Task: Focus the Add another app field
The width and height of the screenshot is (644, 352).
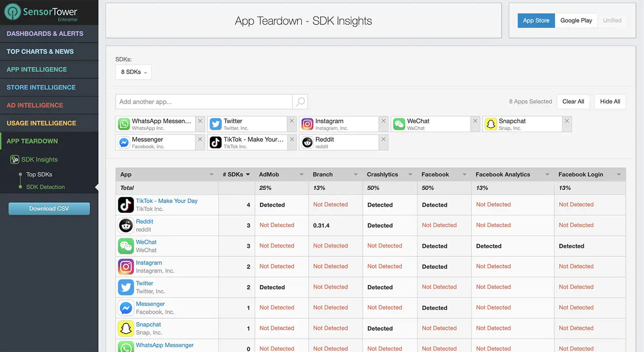Action: [204, 102]
